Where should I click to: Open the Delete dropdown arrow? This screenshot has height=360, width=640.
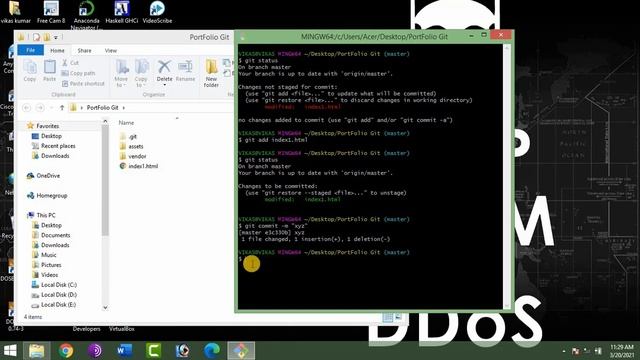[x=164, y=85]
